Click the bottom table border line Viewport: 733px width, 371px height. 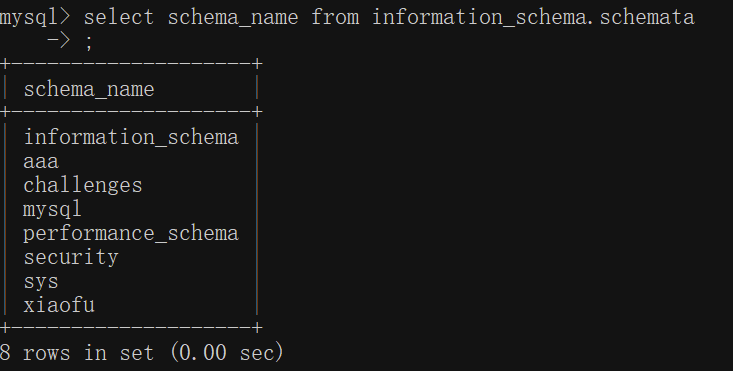click(x=131, y=327)
